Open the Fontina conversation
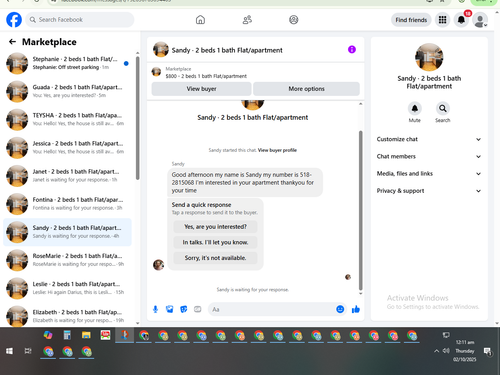This screenshot has height=375, width=500. point(67,204)
